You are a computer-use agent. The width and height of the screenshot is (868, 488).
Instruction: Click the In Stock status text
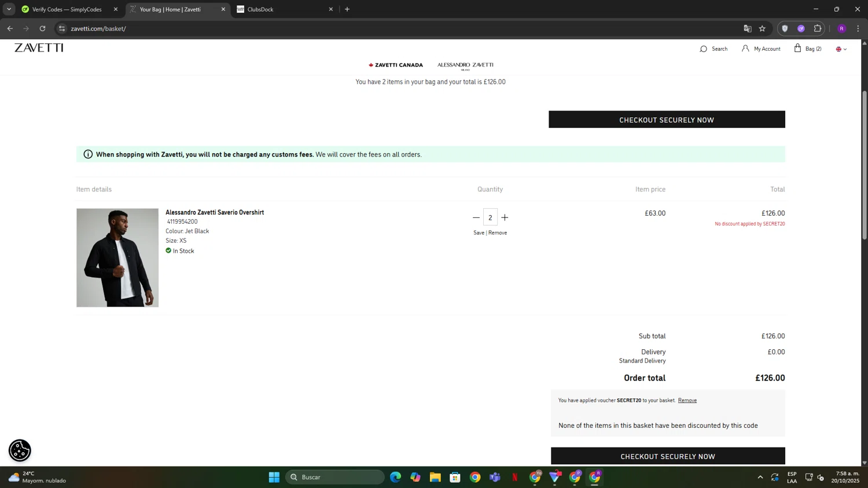click(x=183, y=250)
